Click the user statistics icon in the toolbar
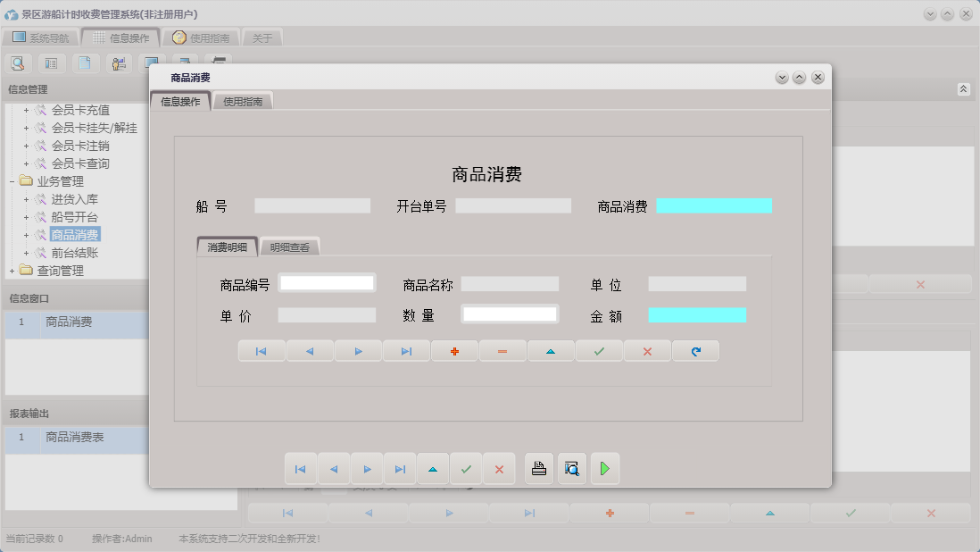 (118, 63)
